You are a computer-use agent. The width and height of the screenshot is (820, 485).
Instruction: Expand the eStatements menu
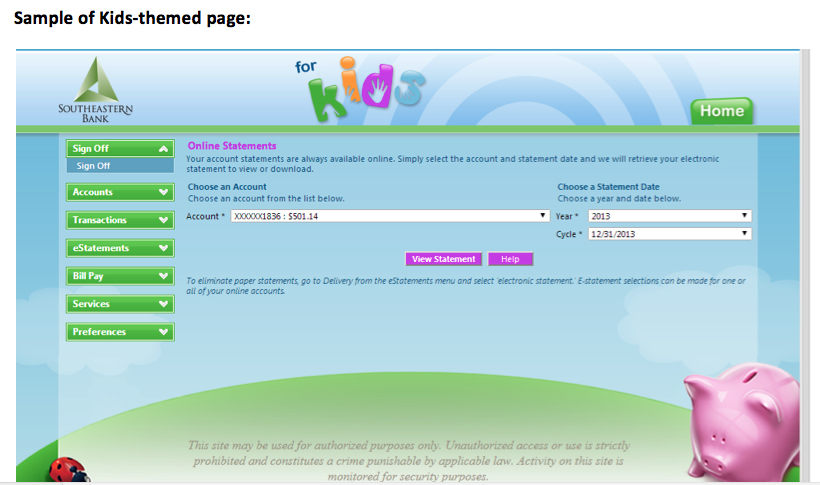(x=120, y=248)
